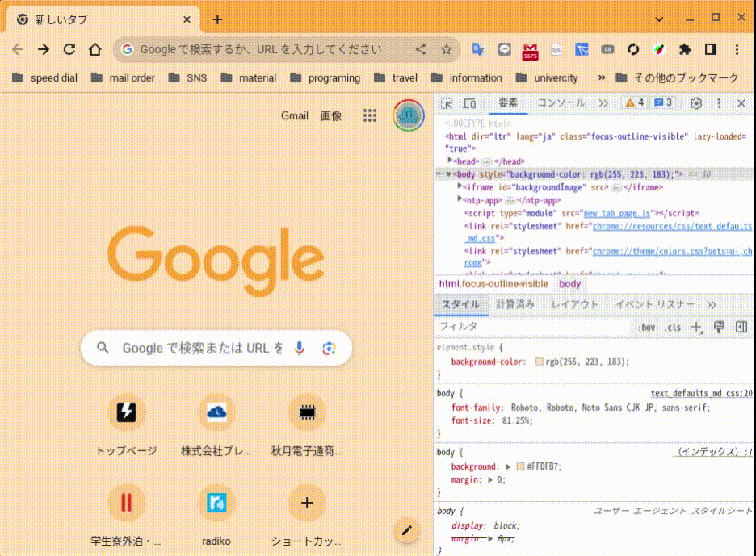Focus the フィルタ styles filter field
756x556 pixels.
[532, 327]
